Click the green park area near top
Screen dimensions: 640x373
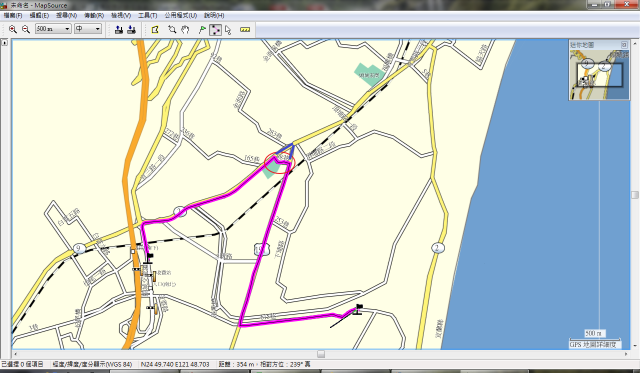(x=369, y=75)
